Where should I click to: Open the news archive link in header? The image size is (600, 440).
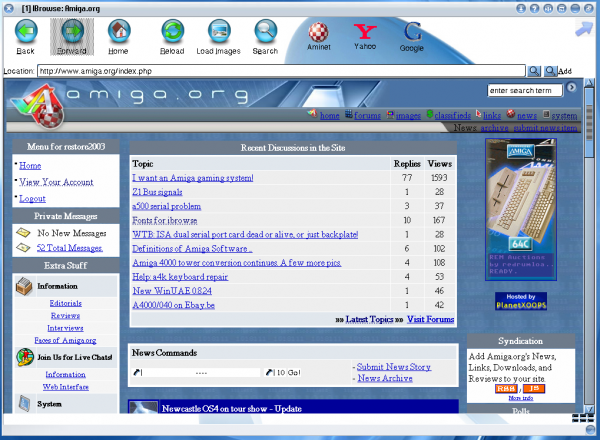tap(494, 128)
